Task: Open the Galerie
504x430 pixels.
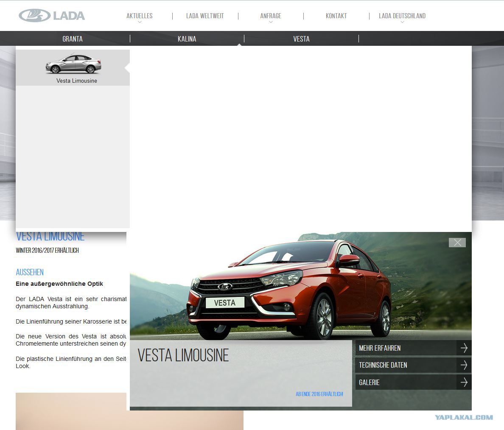Action: (413, 383)
